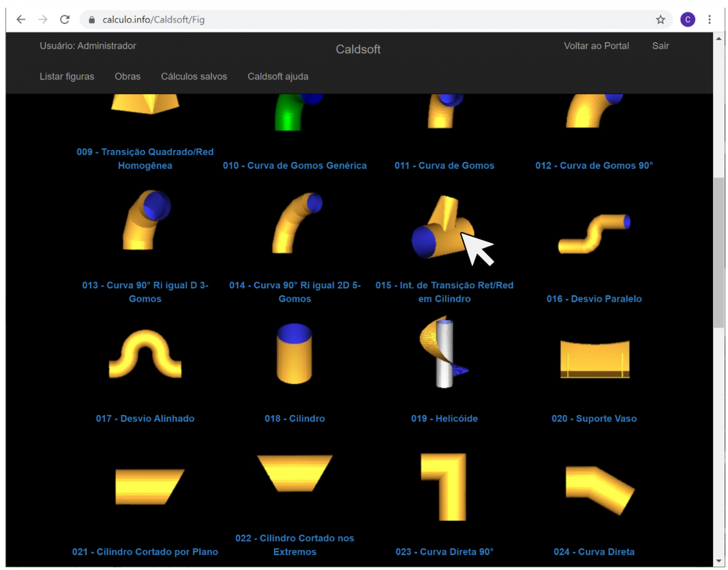This screenshot has width=728, height=570.
Task: Open Cálculos salvos in the navigation bar
Action: [194, 76]
